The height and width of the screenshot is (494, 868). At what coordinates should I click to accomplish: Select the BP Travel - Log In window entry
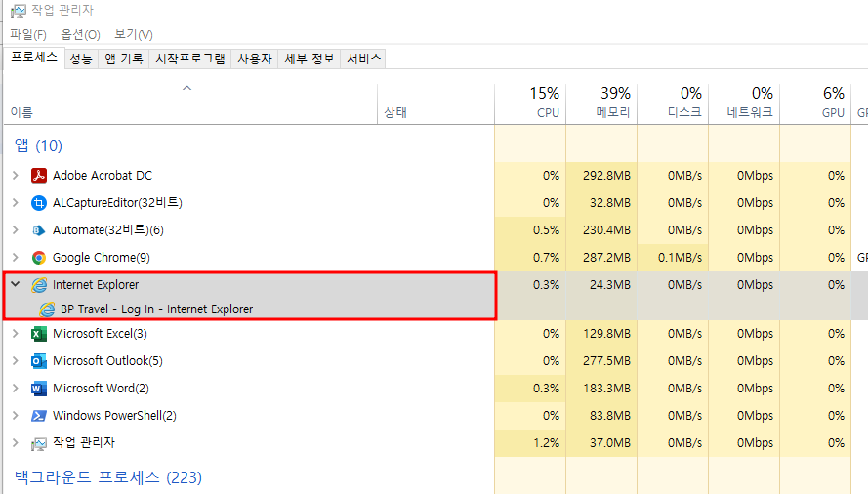(156, 309)
